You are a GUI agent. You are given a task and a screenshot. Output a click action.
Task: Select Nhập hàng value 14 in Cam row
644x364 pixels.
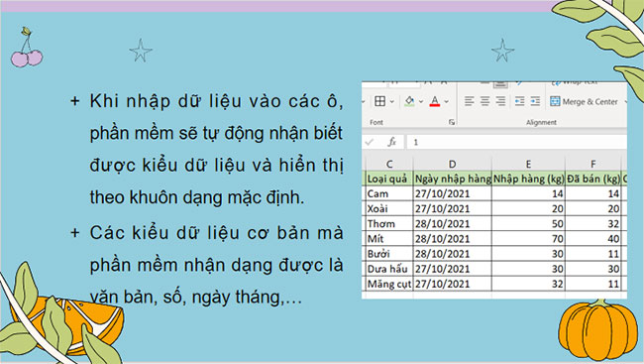(528, 193)
